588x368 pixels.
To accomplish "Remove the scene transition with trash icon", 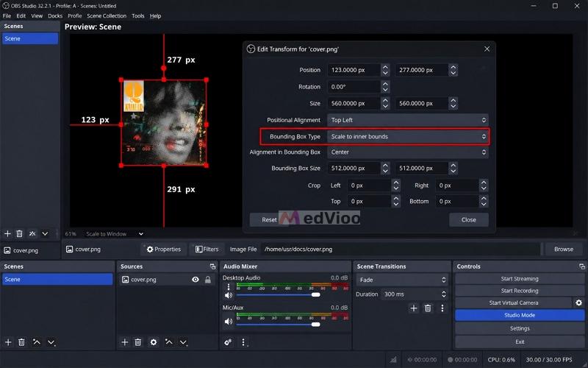I will click(x=428, y=308).
